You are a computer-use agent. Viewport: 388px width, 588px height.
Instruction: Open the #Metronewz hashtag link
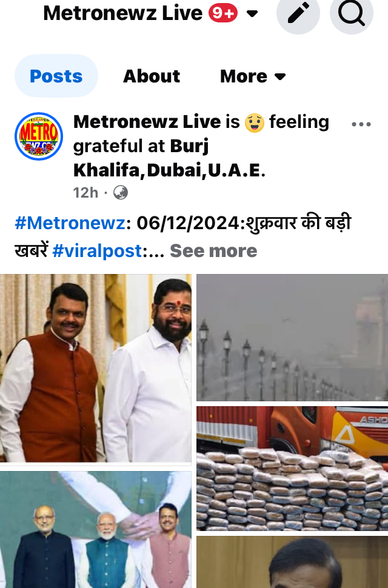(x=70, y=223)
